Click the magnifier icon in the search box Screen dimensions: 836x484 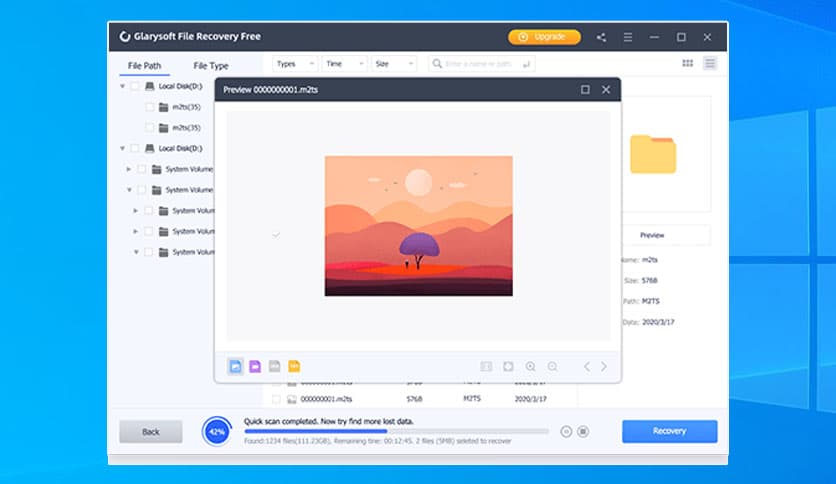(437, 64)
